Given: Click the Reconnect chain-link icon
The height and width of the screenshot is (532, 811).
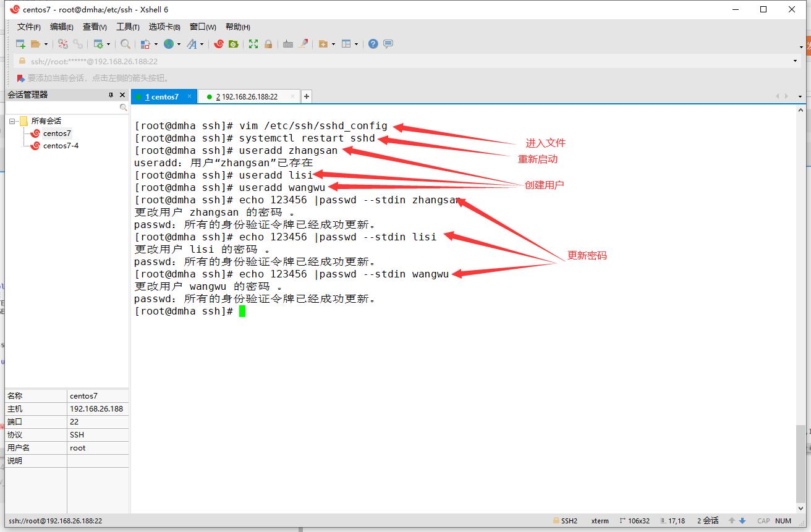Looking at the screenshot, I should 78,44.
